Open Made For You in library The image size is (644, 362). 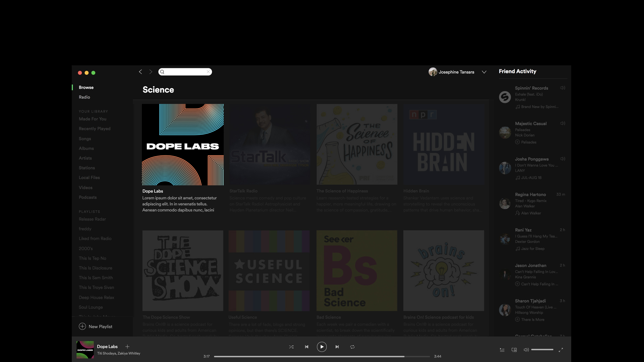pos(93,119)
